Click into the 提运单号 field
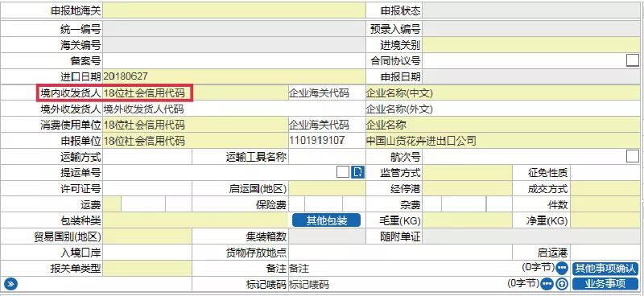The height and width of the screenshot is (296, 644). point(218,172)
